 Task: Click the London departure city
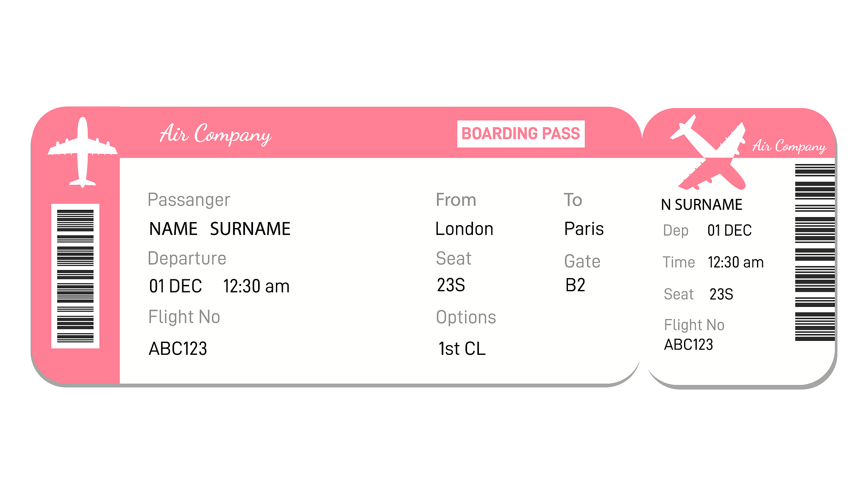pos(464,229)
